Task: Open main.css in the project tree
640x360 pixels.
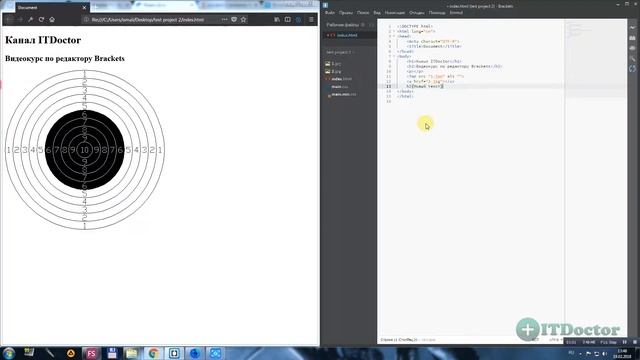Action: tap(340, 87)
